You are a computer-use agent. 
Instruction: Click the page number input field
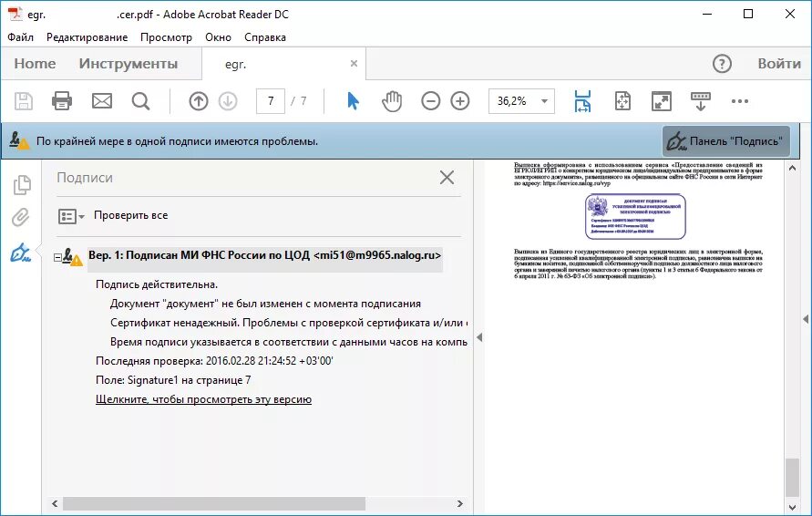click(x=271, y=101)
